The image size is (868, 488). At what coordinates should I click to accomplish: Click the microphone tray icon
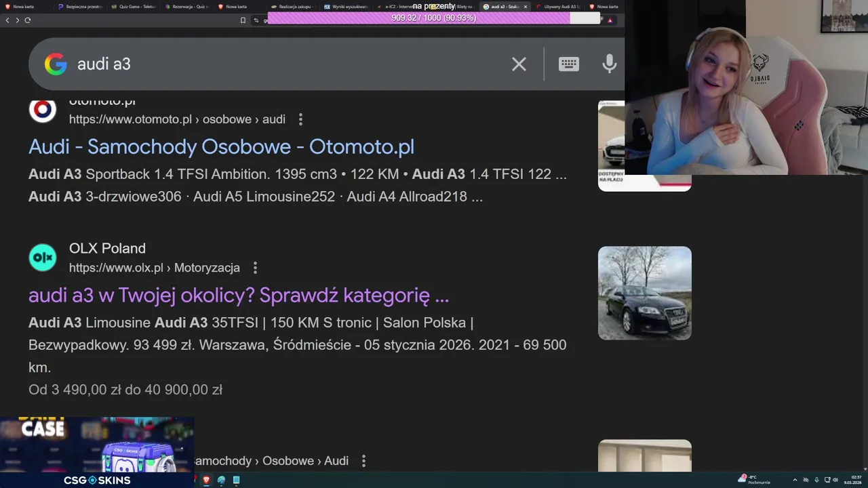click(x=816, y=480)
